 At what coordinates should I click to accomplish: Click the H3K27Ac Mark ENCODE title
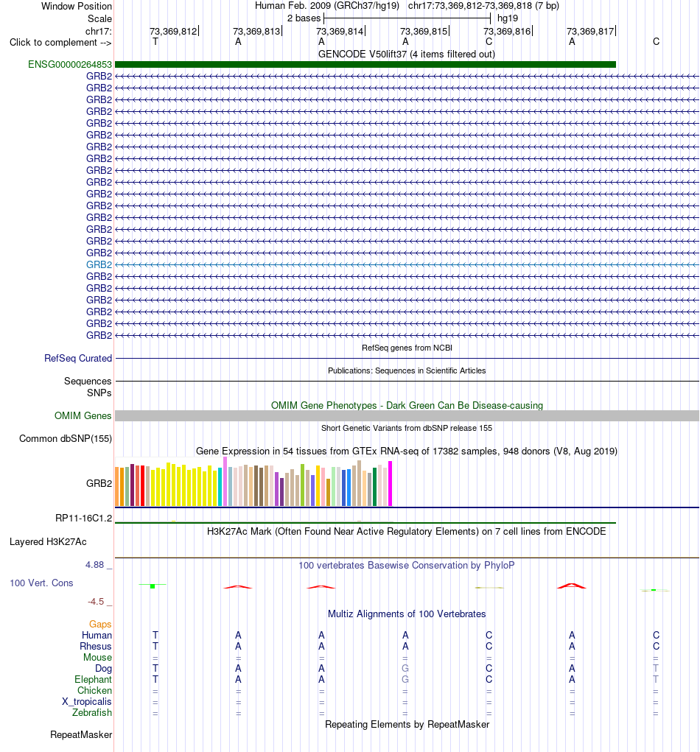[407, 531]
